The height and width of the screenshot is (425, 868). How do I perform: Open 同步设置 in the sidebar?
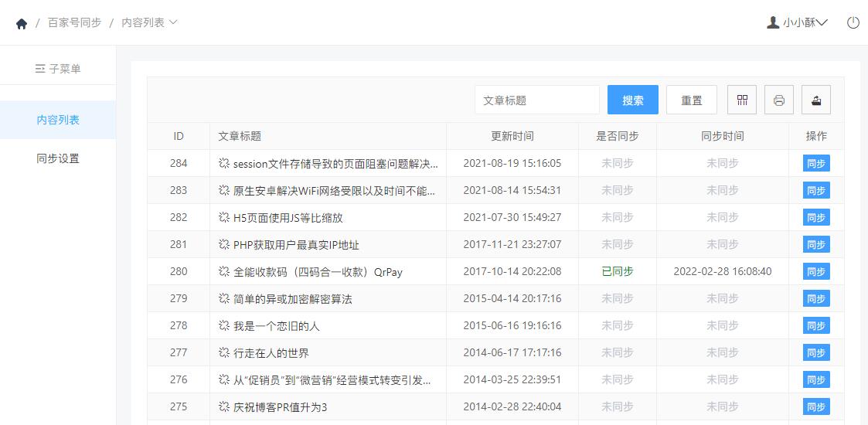pyautogui.click(x=57, y=158)
